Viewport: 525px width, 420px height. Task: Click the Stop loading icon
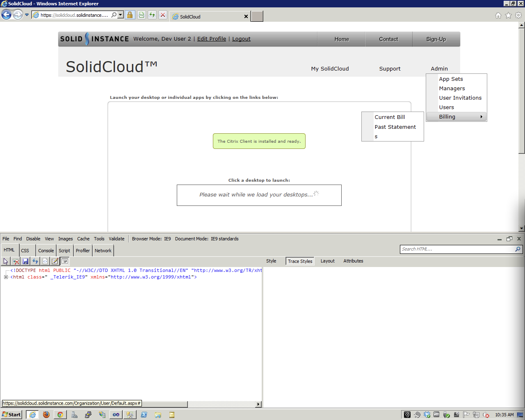[x=163, y=15]
